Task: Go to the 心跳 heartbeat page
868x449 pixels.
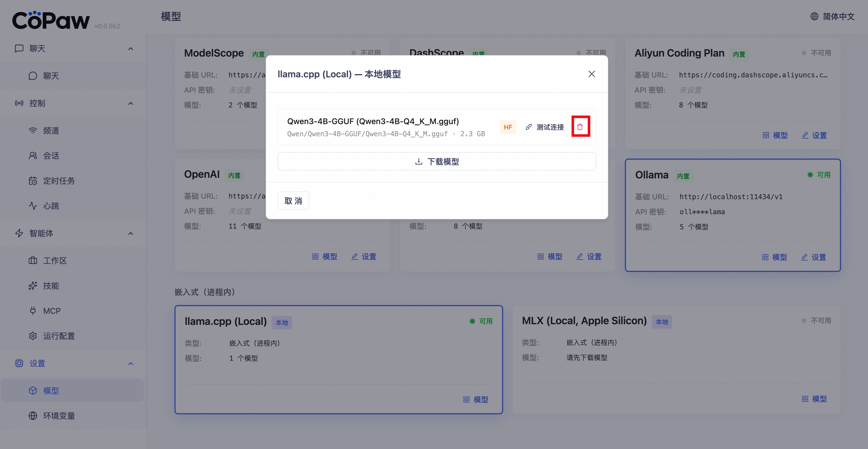Action: [51, 206]
